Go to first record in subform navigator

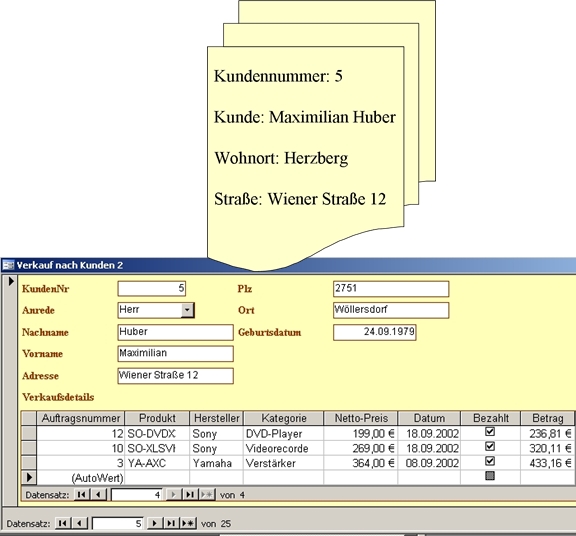(82, 494)
